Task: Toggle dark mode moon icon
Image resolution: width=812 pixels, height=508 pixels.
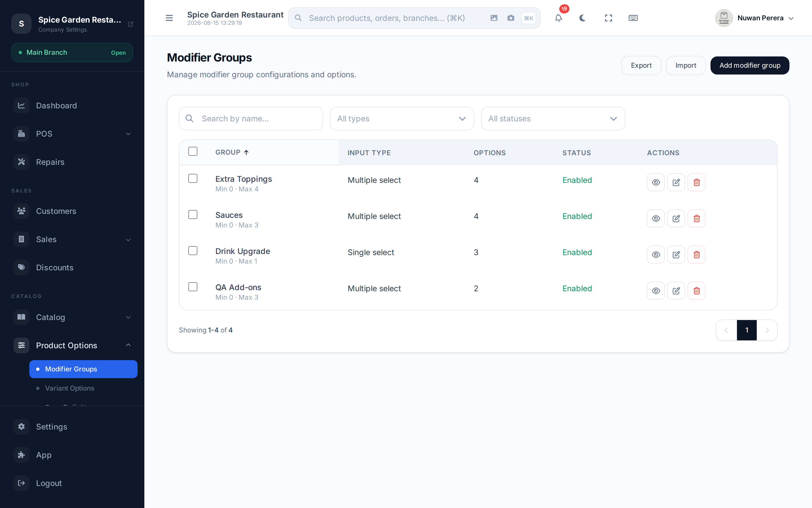Action: 582,18
